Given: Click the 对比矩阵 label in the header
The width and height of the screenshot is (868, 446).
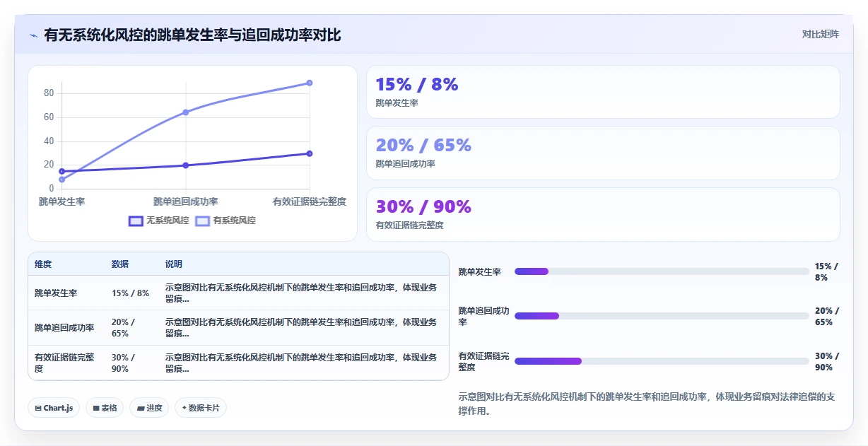Looking at the screenshot, I should (x=821, y=34).
